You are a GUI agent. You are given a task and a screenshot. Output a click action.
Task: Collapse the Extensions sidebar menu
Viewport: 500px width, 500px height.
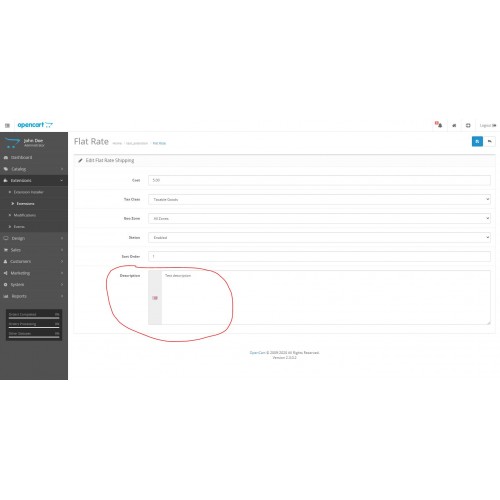(x=34, y=180)
